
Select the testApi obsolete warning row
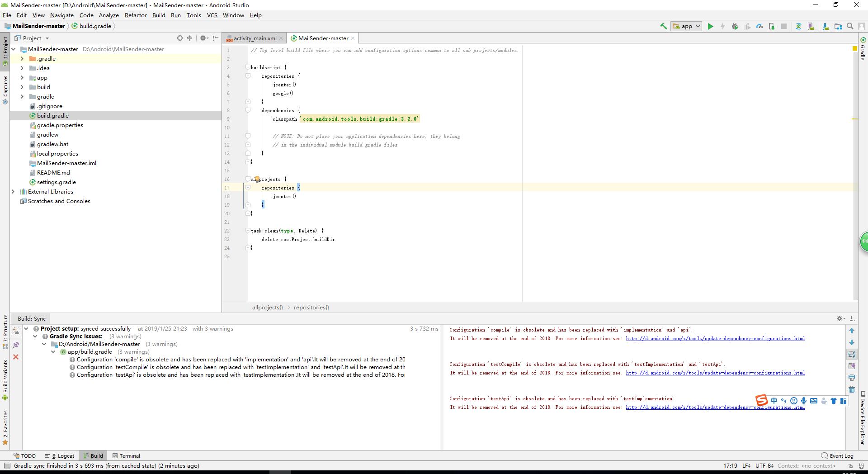pyautogui.click(x=238, y=375)
